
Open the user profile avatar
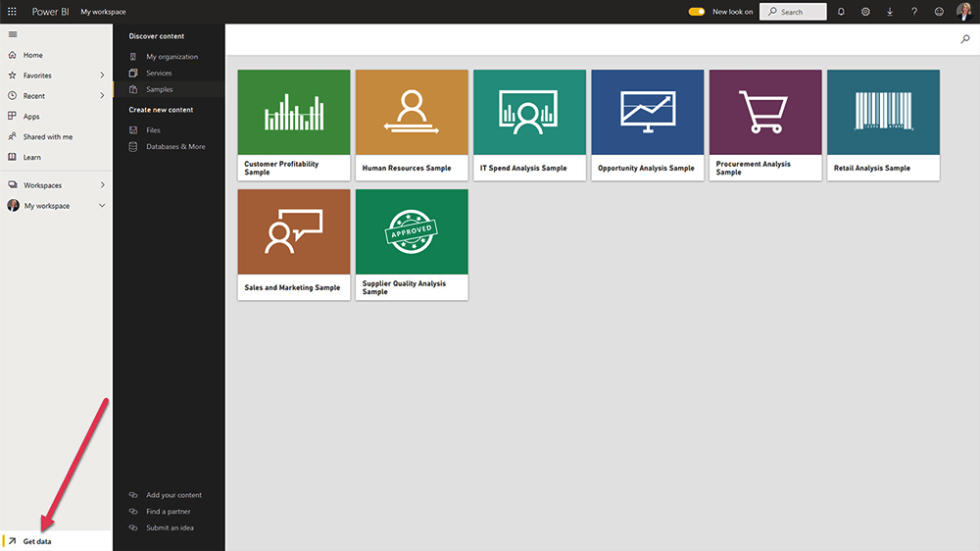pyautogui.click(x=964, y=12)
